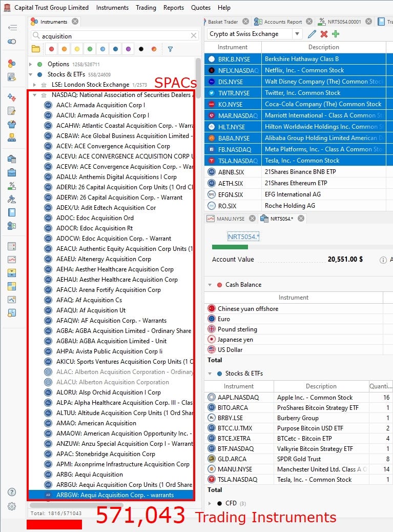Open the yellow-blue depth icon in sidebar
The width and height of the screenshot is (393, 532).
pos(12,273)
